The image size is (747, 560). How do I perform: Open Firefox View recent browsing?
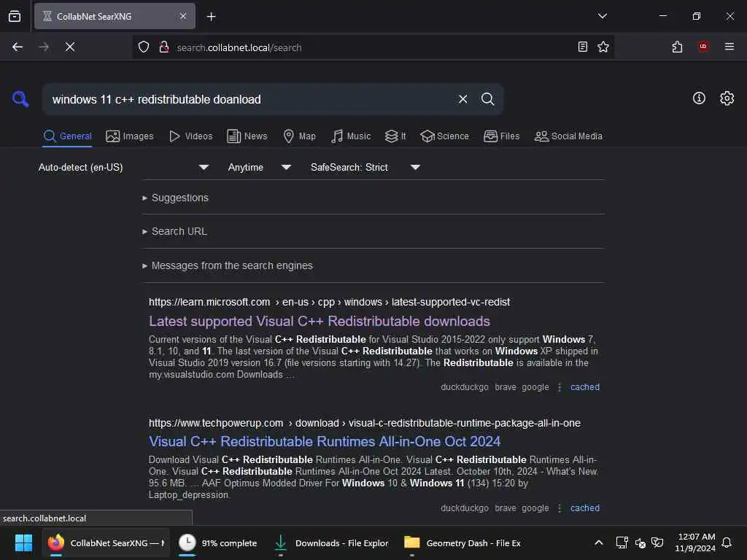[x=15, y=16]
